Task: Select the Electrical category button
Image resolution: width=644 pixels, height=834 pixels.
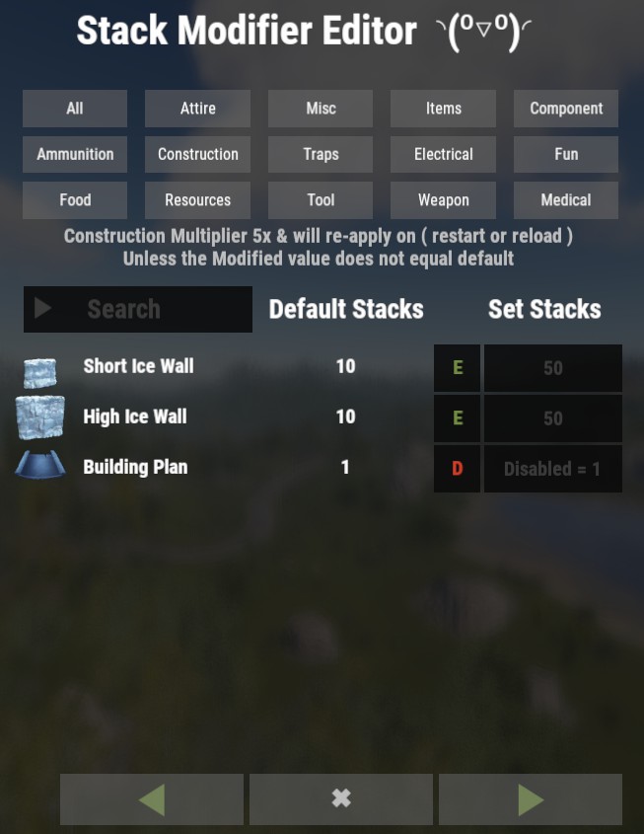Action: pos(443,154)
